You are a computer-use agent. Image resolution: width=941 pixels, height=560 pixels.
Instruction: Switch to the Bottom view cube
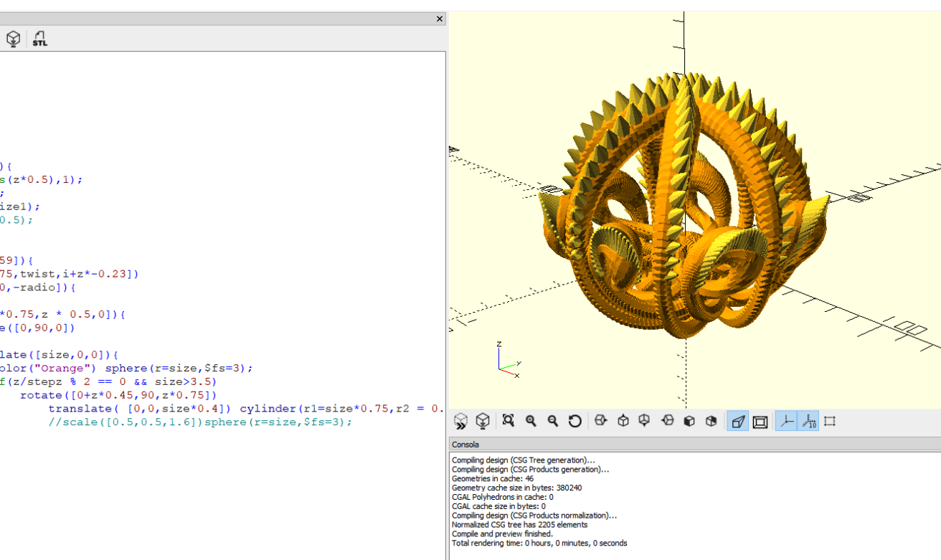645,421
